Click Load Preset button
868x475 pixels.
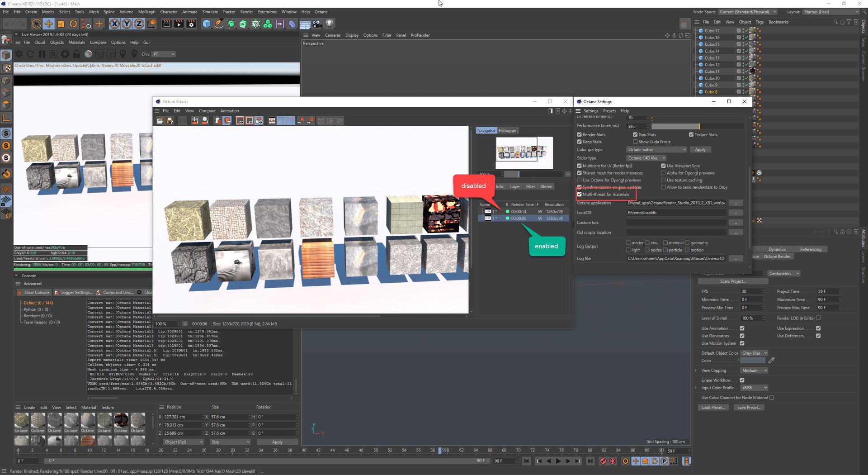(x=713, y=408)
